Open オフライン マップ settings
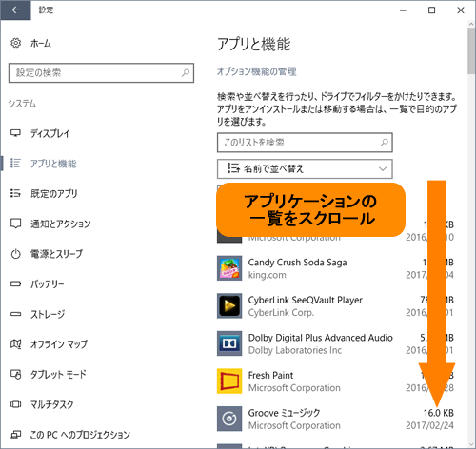The height and width of the screenshot is (449, 476). (59, 344)
